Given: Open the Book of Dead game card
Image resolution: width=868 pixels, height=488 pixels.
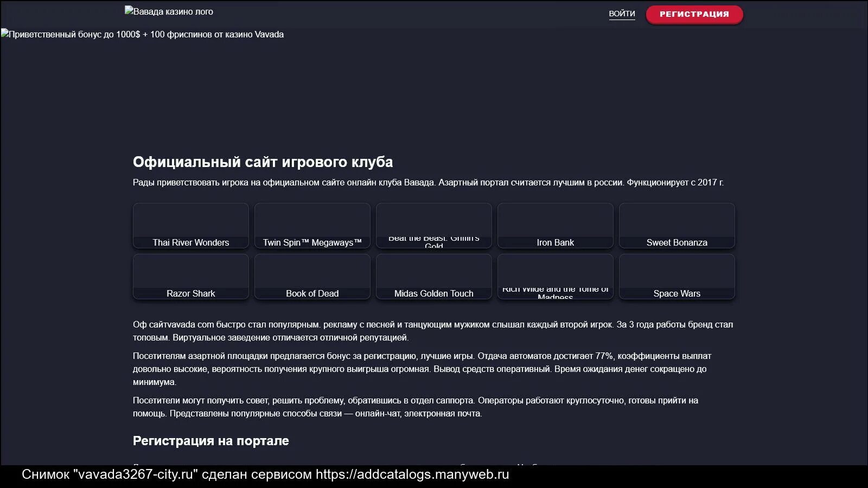Looking at the screenshot, I should pyautogui.click(x=312, y=277).
